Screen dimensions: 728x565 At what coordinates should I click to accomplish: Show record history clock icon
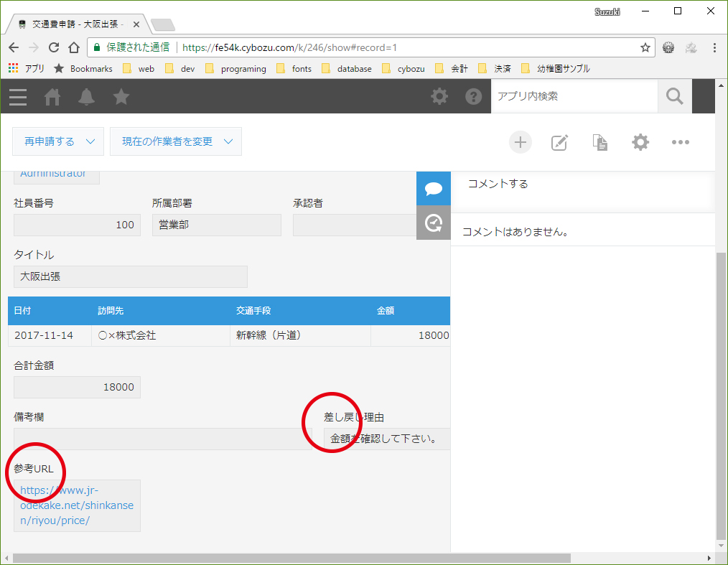[433, 223]
